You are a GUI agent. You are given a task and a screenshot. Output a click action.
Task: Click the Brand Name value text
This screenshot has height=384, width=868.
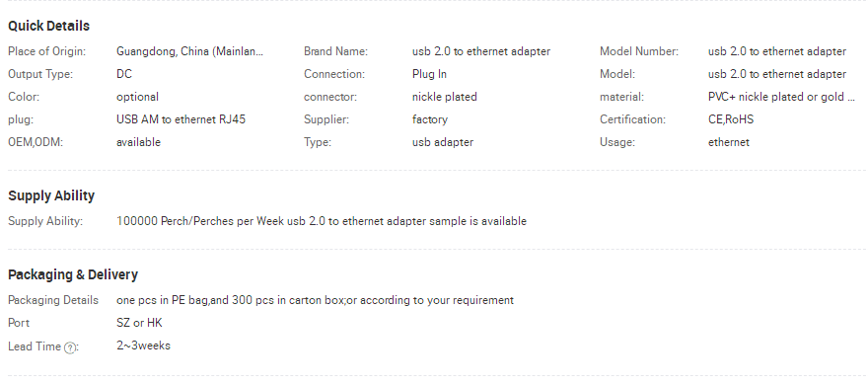point(481,51)
